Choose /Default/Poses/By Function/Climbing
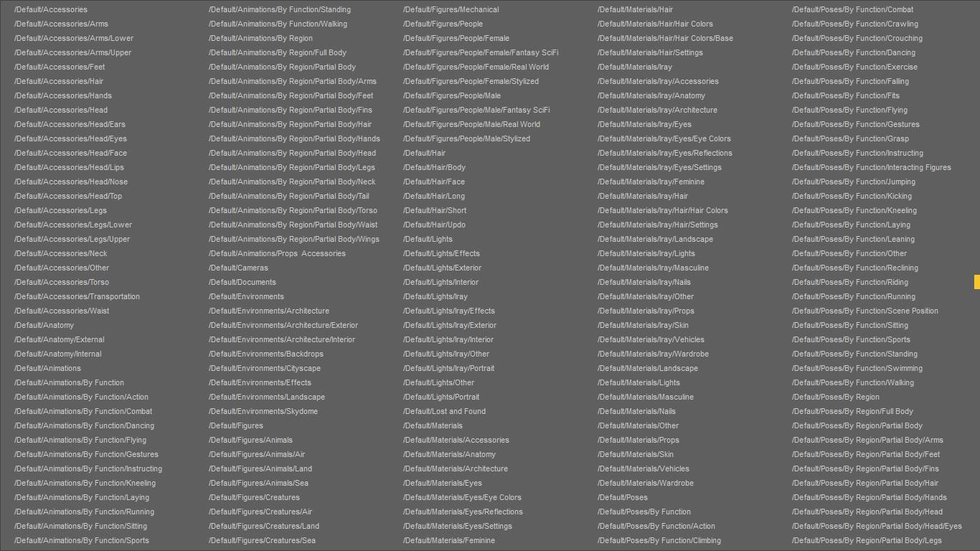The width and height of the screenshot is (980, 551). [x=659, y=540]
